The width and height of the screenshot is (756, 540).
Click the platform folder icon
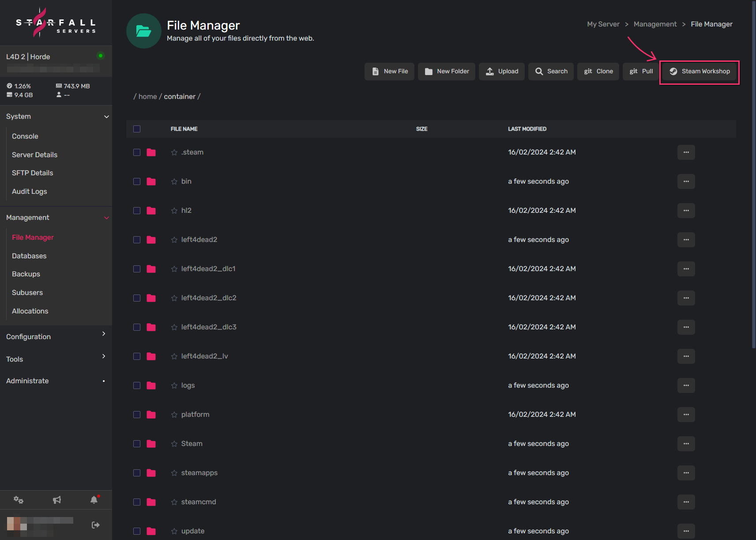point(151,415)
